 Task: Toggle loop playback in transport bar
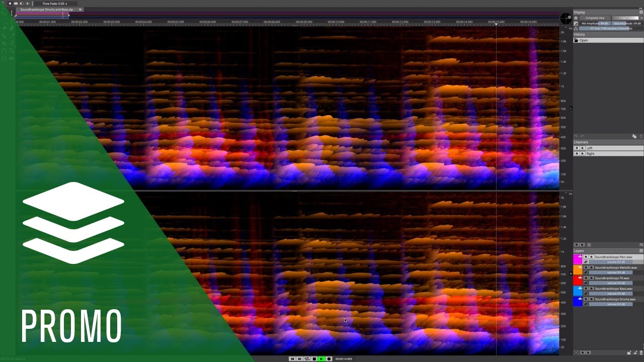tap(306, 358)
